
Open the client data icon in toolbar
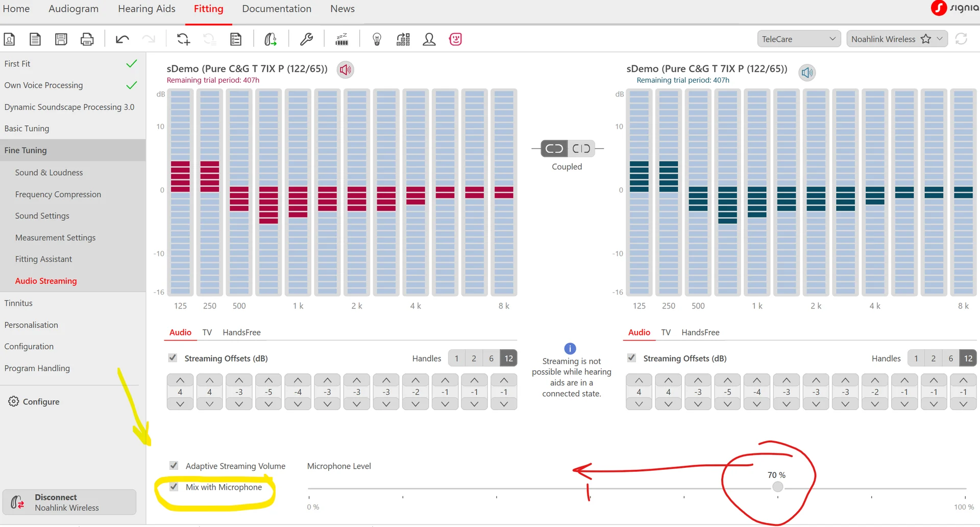pos(9,39)
